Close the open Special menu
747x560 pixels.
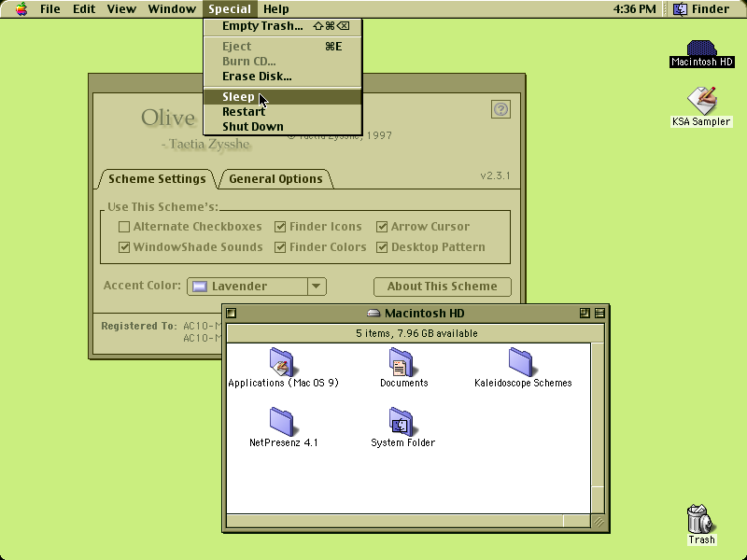tap(230, 9)
